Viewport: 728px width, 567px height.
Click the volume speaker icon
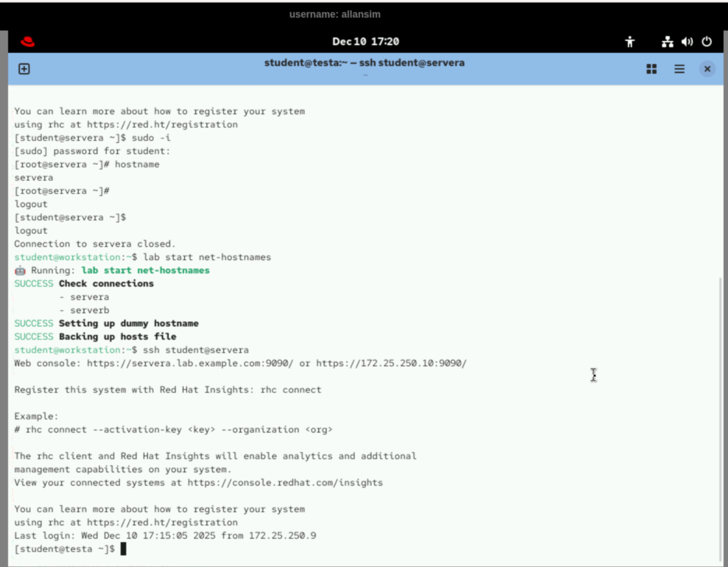point(687,42)
